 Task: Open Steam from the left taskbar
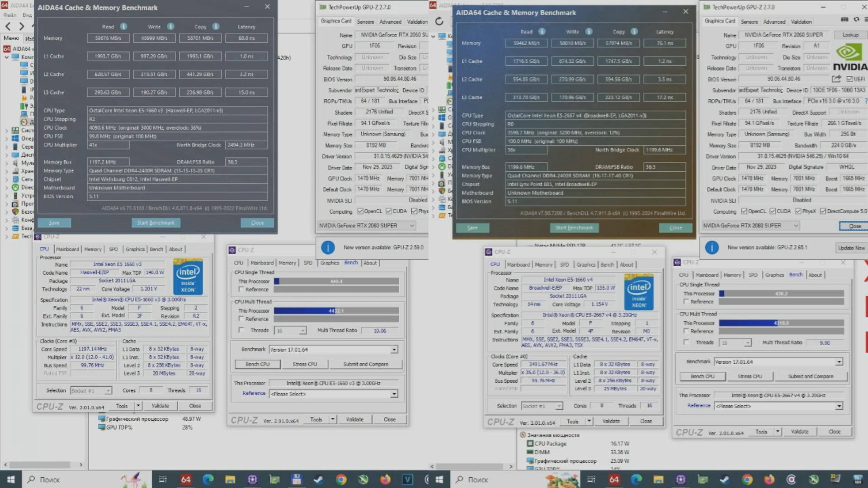coord(318,479)
